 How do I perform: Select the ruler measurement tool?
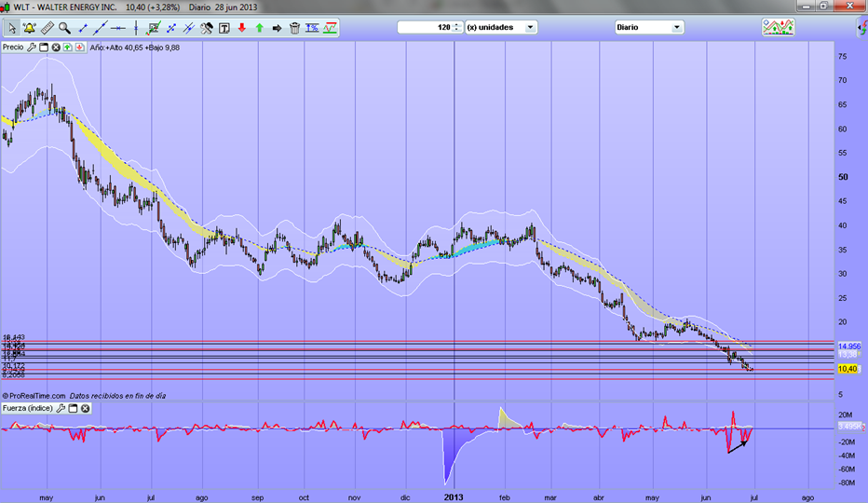coord(47,28)
